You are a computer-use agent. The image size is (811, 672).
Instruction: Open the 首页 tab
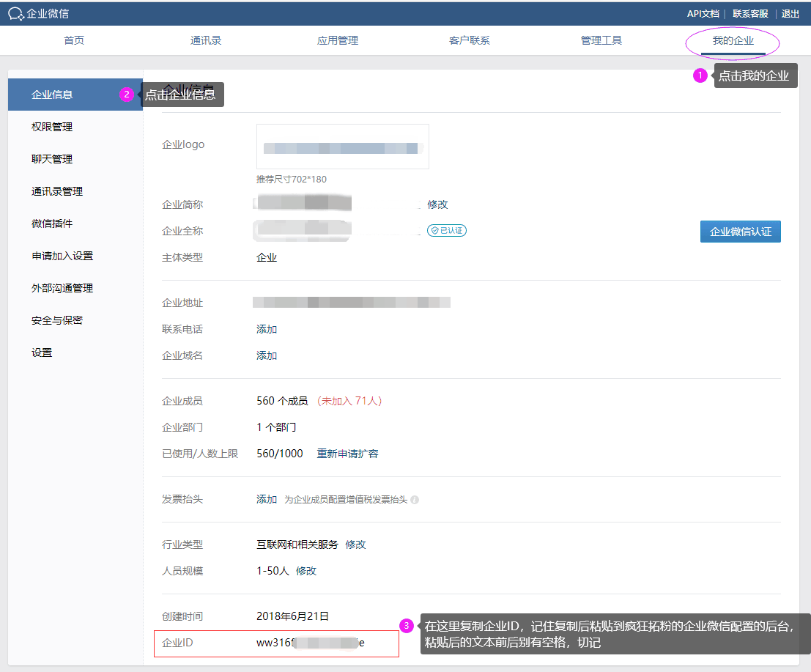[74, 40]
